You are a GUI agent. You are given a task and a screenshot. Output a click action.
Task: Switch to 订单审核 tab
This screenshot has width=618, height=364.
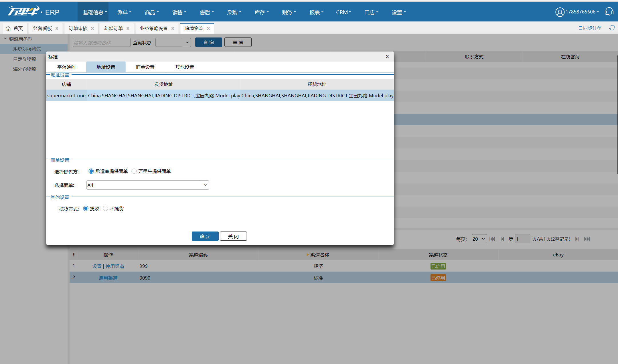pyautogui.click(x=78, y=28)
